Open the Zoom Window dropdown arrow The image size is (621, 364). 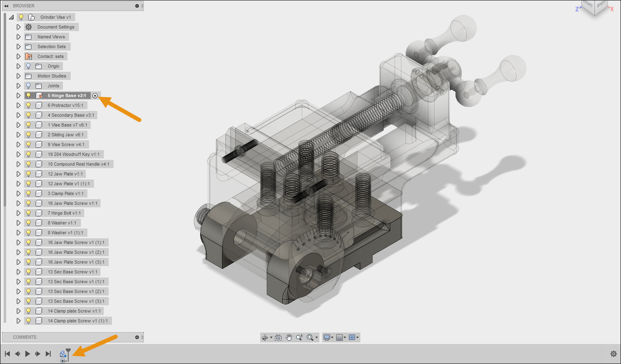pos(316,337)
